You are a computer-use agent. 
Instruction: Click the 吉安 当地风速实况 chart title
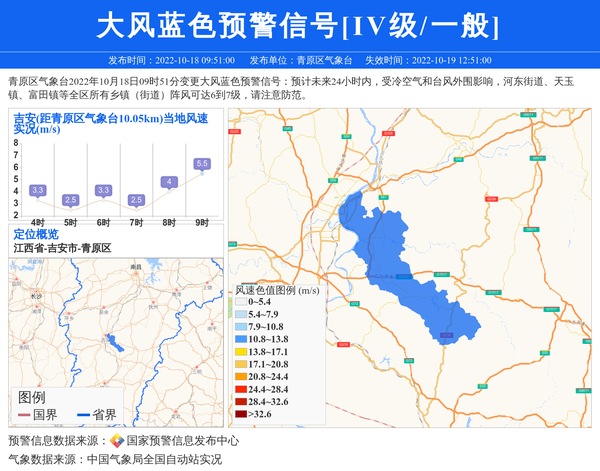tap(110, 123)
